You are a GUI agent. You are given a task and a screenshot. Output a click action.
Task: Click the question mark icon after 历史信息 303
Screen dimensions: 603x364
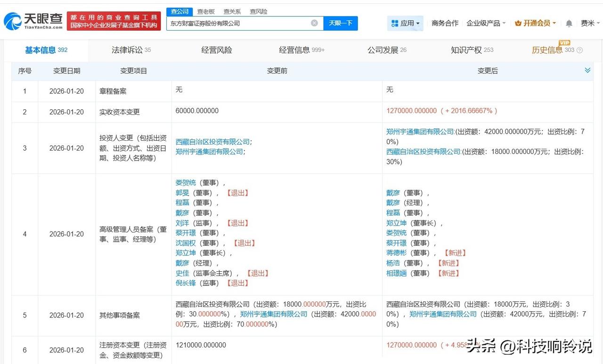tap(579, 50)
